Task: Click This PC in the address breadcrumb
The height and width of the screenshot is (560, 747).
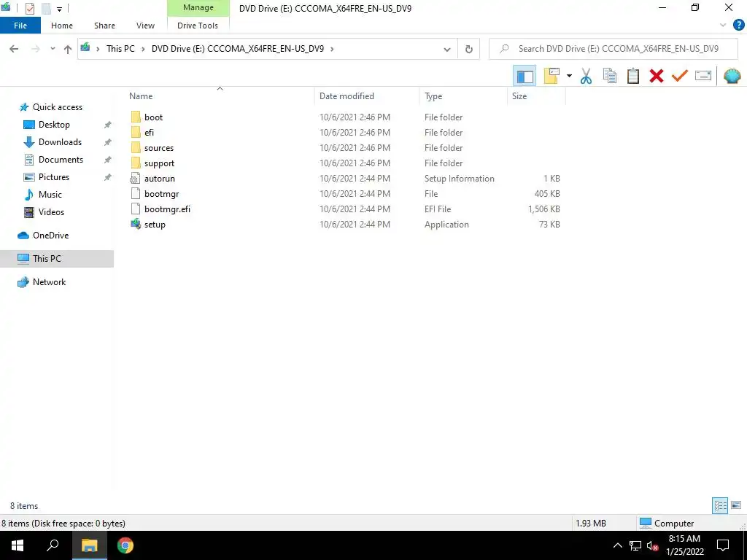Action: point(120,49)
